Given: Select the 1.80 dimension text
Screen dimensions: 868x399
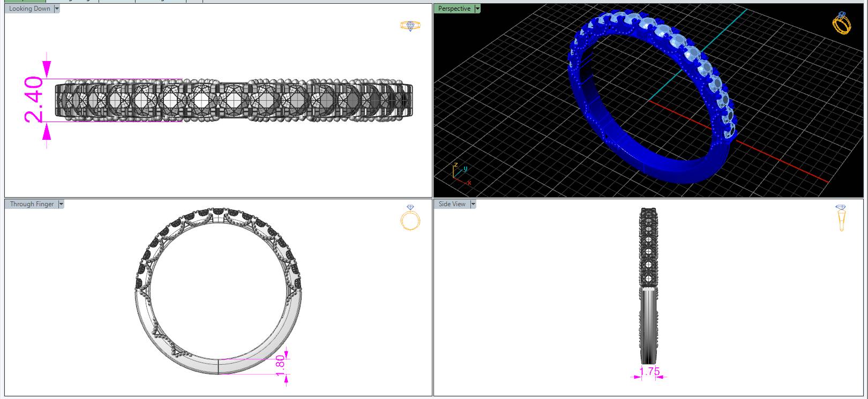Looking at the screenshot, I should click(280, 365).
